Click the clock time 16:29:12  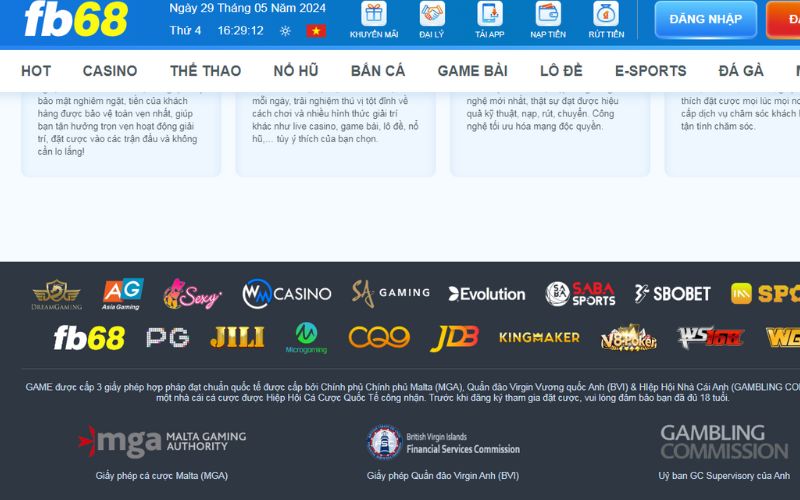coord(241,31)
